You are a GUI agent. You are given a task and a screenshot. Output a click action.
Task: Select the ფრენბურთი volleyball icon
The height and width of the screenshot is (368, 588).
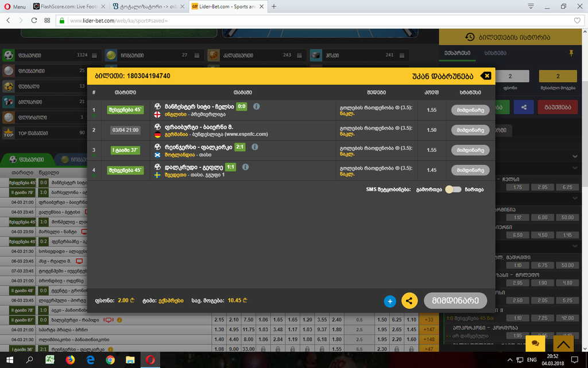click(8, 71)
